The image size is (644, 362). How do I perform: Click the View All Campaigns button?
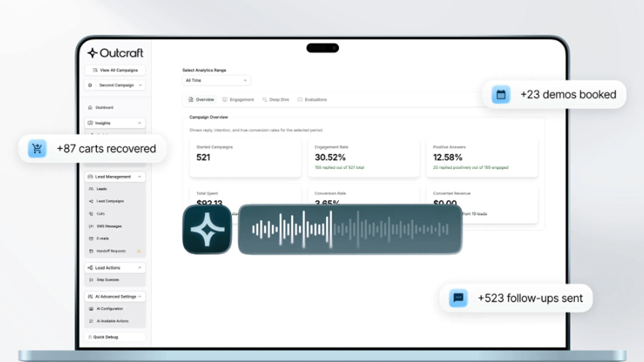115,70
